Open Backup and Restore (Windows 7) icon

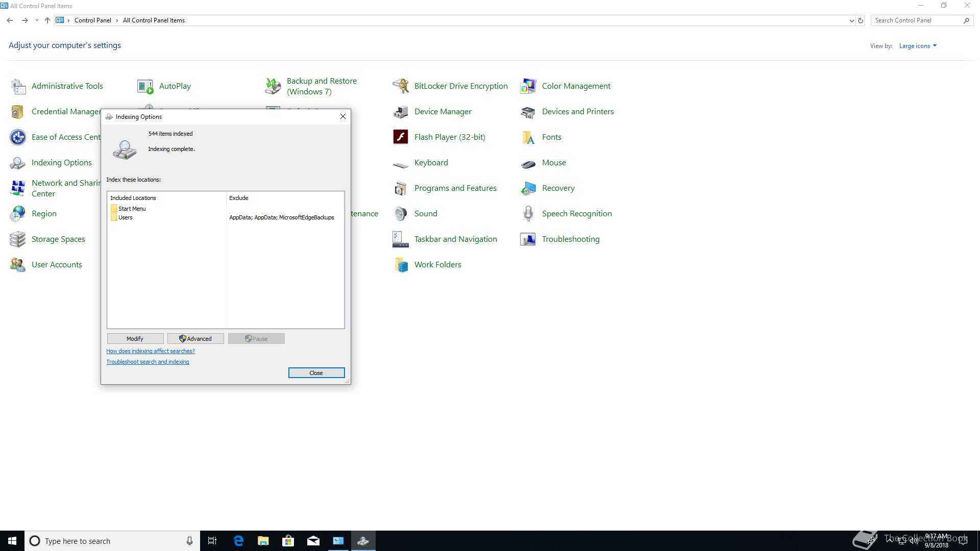pos(273,86)
